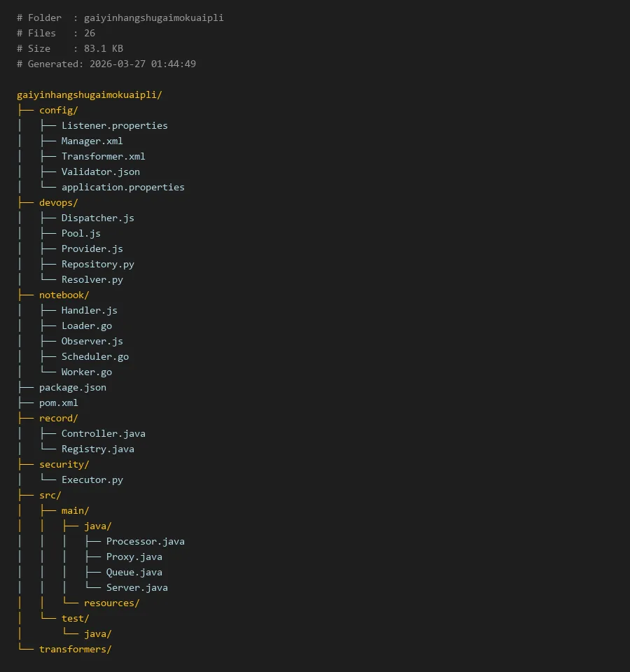
Task: Open Validator.json file
Action: pos(100,171)
